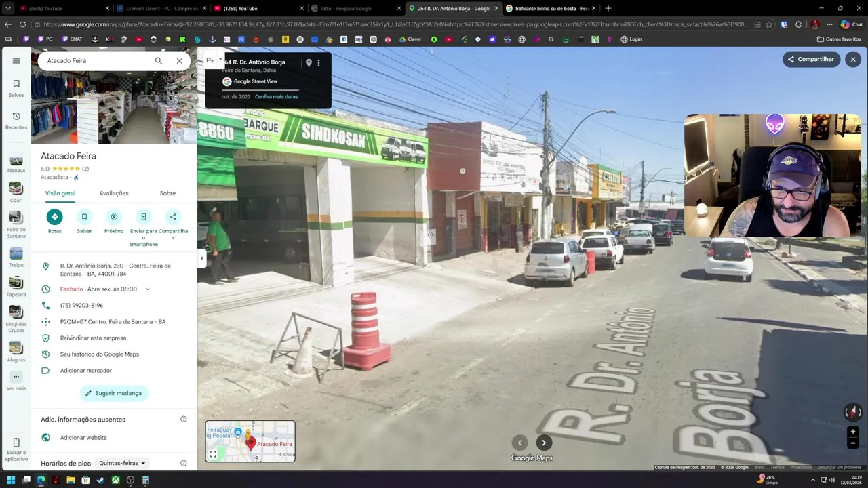Click the Próximo nearby button

point(114,217)
